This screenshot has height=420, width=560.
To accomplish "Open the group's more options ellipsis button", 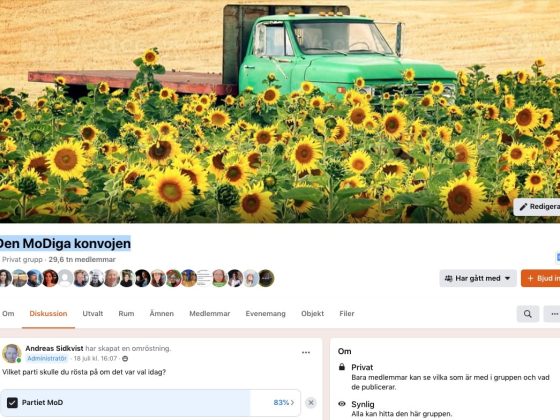I will [x=552, y=314].
